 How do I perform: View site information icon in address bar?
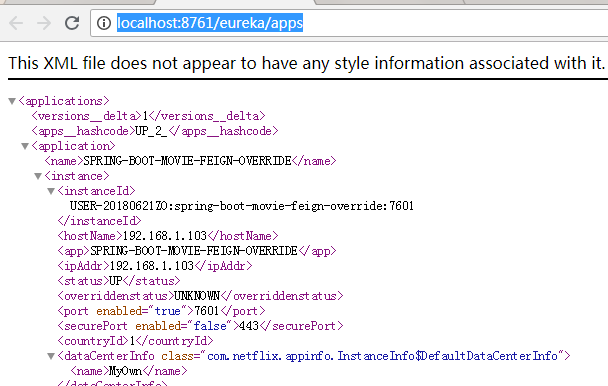click(x=104, y=23)
